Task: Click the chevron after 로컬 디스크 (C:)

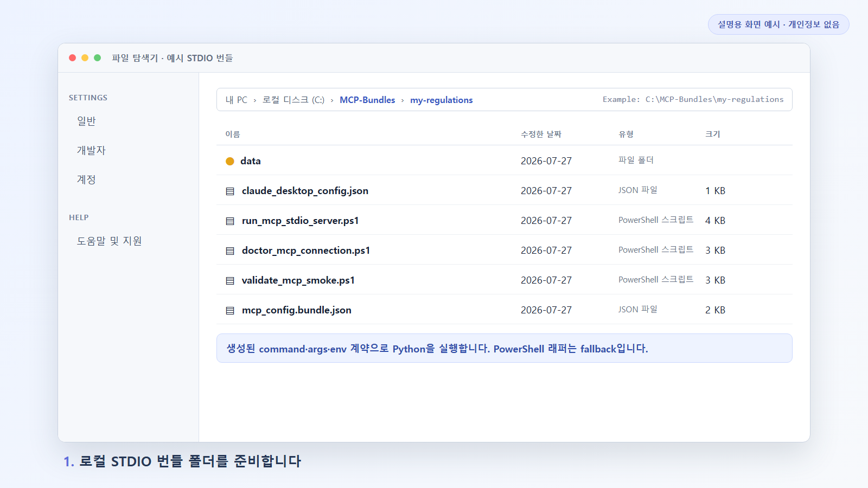Action: (x=332, y=100)
